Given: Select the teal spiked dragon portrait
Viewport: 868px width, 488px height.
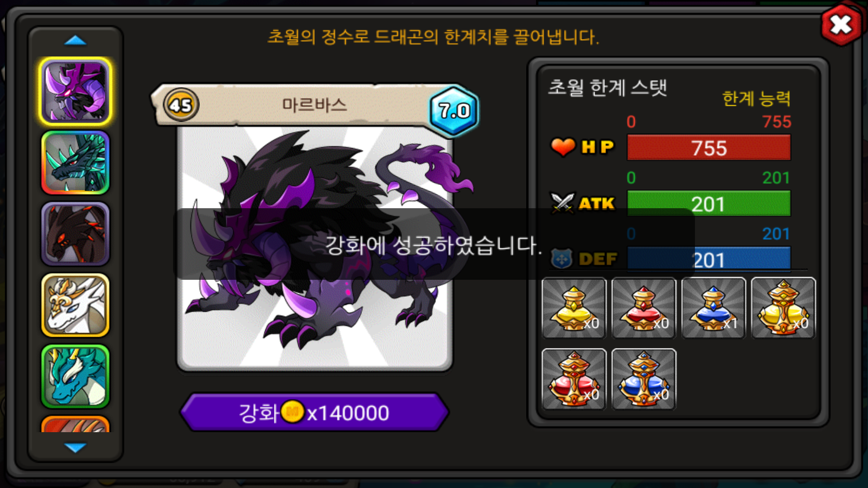Looking at the screenshot, I should pyautogui.click(x=75, y=163).
